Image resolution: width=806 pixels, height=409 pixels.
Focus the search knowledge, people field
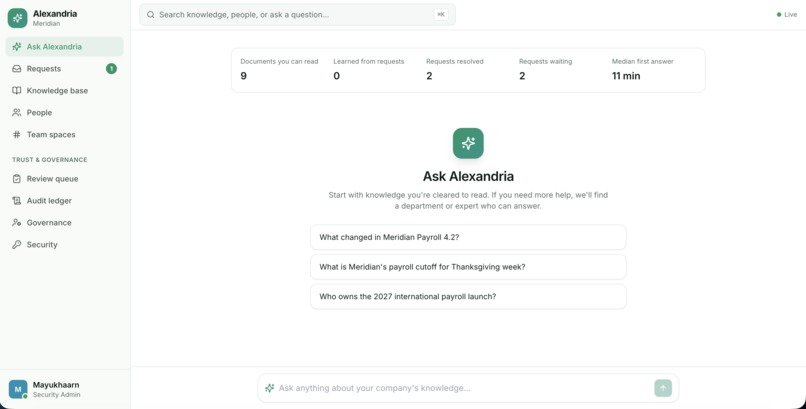point(297,15)
